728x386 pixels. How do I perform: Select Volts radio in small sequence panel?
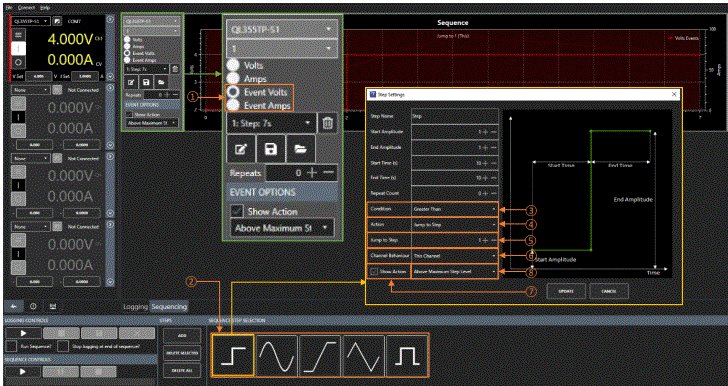127,39
